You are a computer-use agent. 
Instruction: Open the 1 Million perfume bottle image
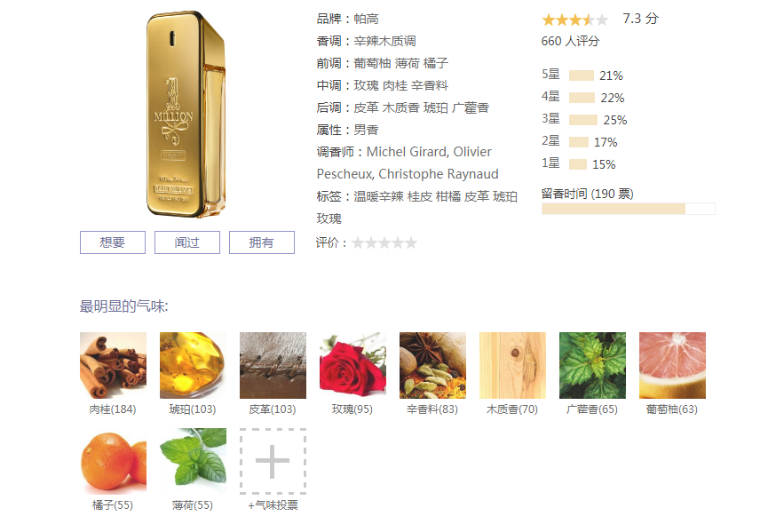point(186,115)
